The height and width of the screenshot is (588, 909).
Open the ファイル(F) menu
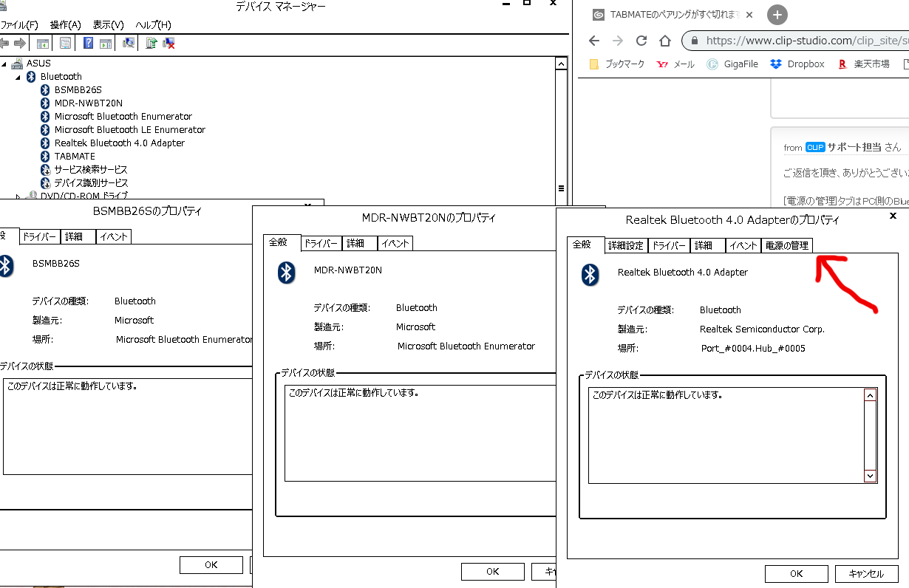pyautogui.click(x=18, y=25)
